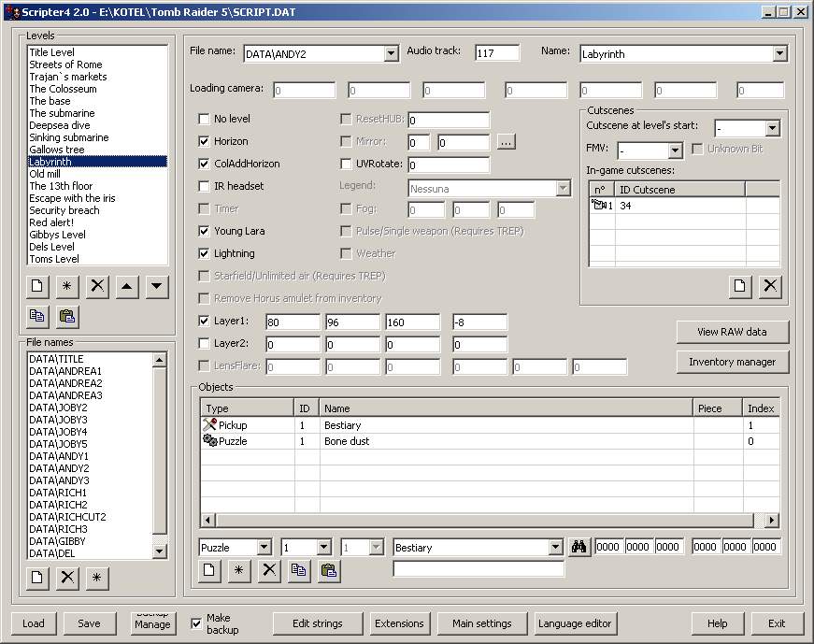Open the object ID dropdown showing 1
The height and width of the screenshot is (644, 814).
(x=324, y=547)
